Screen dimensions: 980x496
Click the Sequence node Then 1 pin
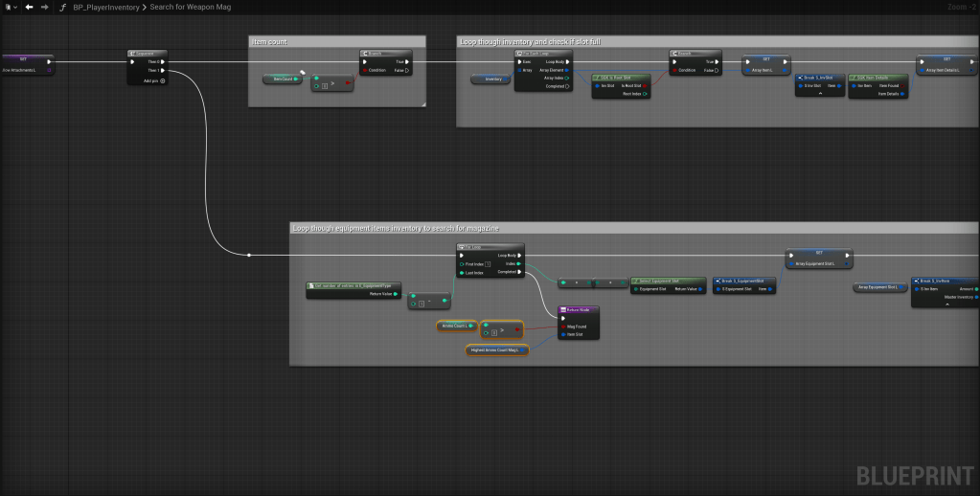tap(162, 70)
